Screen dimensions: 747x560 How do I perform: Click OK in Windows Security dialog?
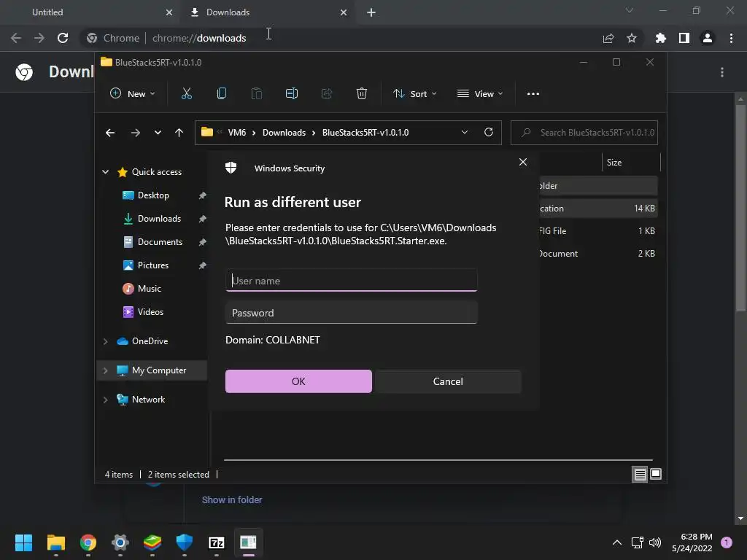point(298,381)
